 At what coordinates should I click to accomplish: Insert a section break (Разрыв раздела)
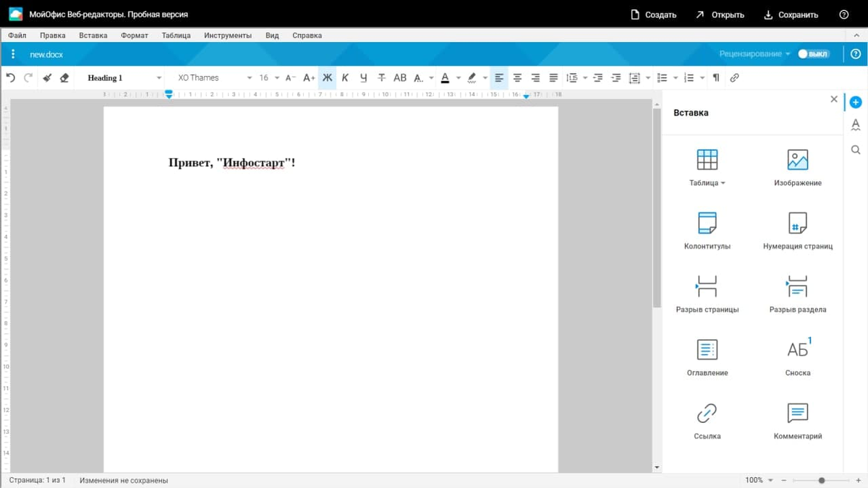(x=798, y=294)
